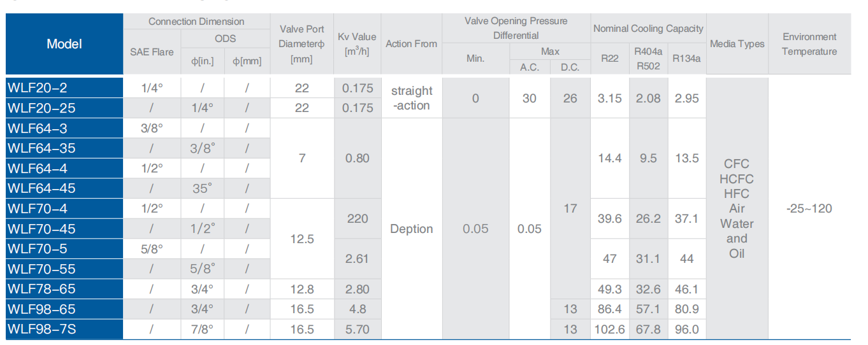The width and height of the screenshot is (868, 345).
Task: Click the Connection Dimension header
Action: (196, 22)
